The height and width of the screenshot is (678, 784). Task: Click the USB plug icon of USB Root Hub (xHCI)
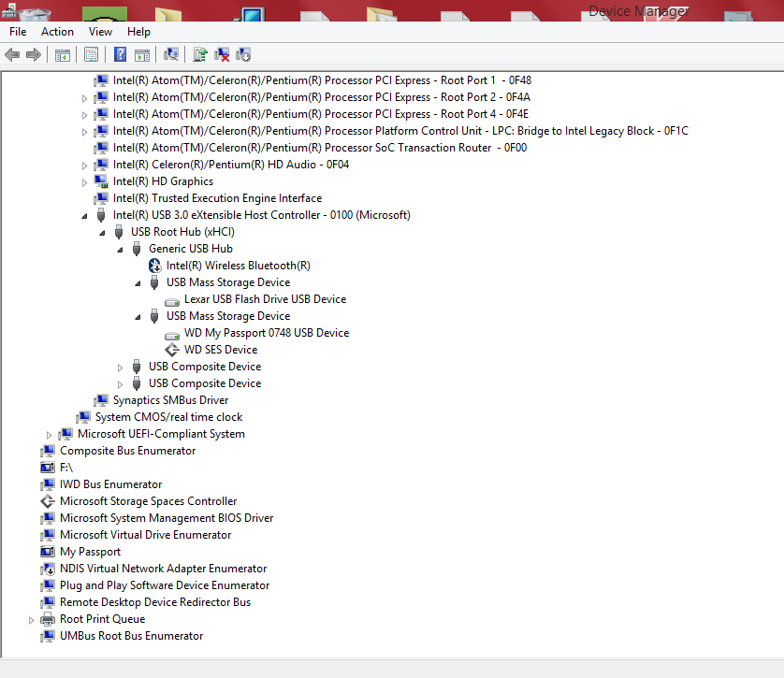119,232
